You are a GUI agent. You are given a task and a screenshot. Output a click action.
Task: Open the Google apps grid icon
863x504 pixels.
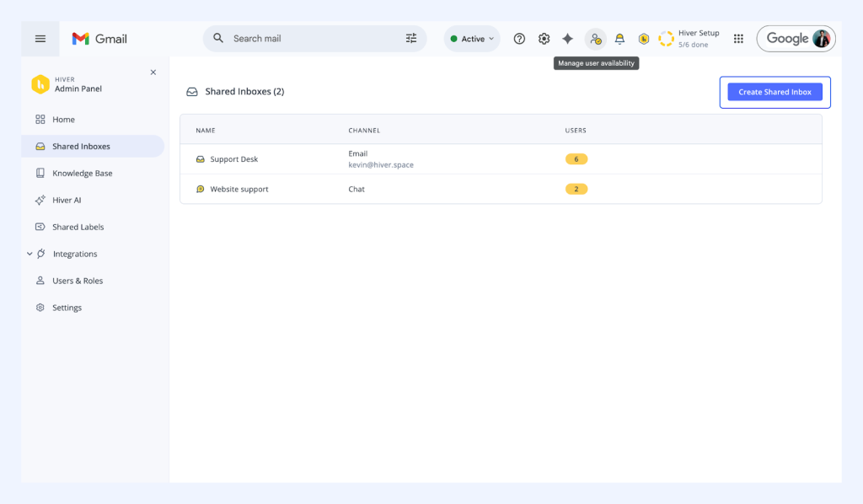click(738, 39)
